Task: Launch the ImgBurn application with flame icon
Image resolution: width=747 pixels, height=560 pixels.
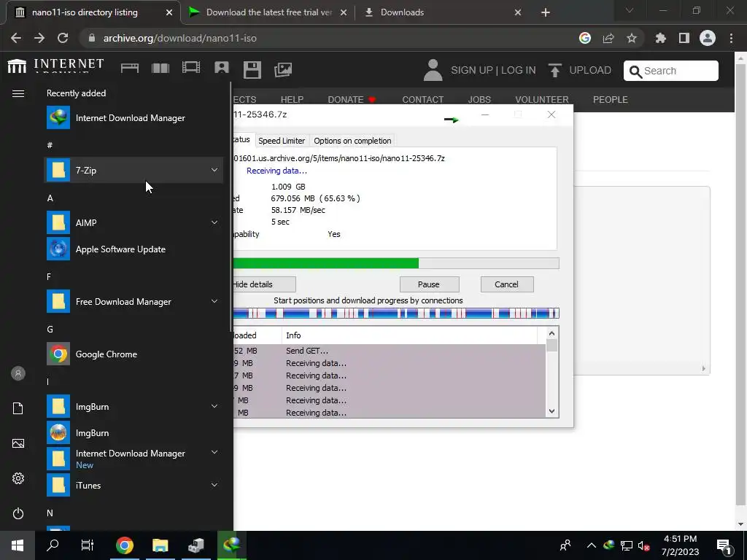Action: 133,433
